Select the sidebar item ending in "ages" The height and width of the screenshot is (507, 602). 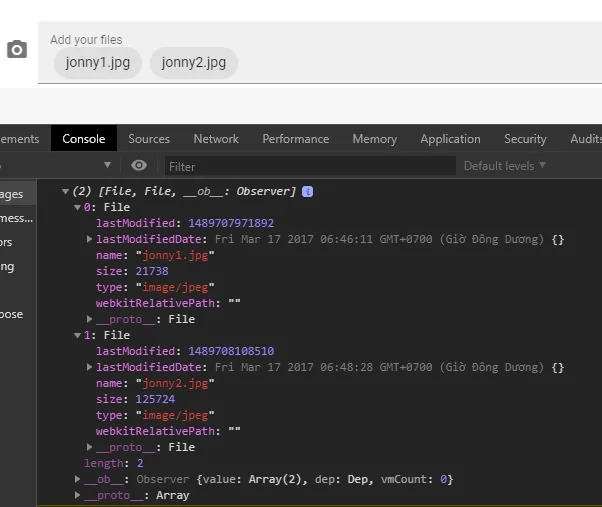pos(18,194)
